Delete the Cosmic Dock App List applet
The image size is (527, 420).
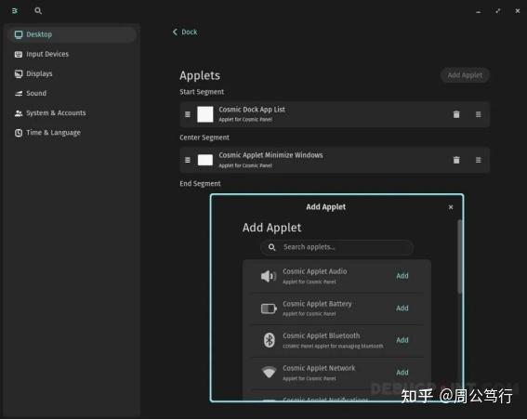[x=456, y=114]
